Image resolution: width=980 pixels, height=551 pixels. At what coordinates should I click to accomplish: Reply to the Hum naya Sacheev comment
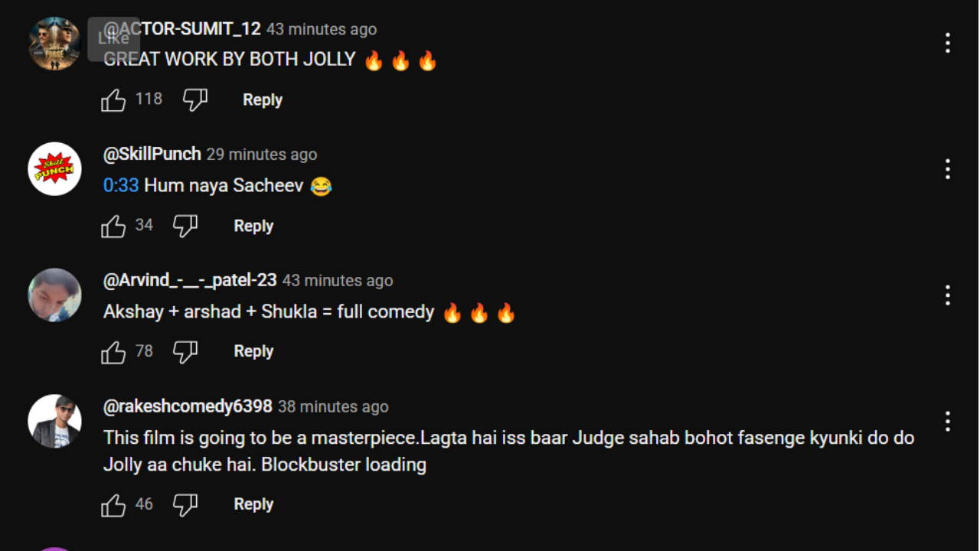tap(253, 226)
